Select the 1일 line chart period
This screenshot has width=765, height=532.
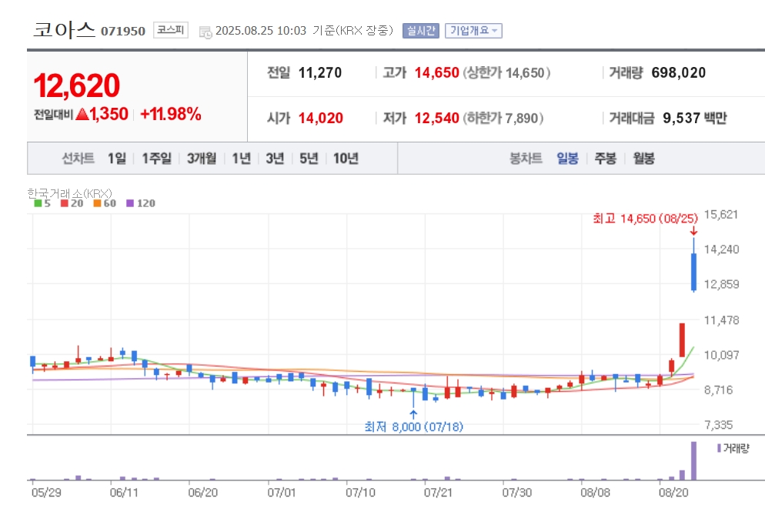point(117,158)
